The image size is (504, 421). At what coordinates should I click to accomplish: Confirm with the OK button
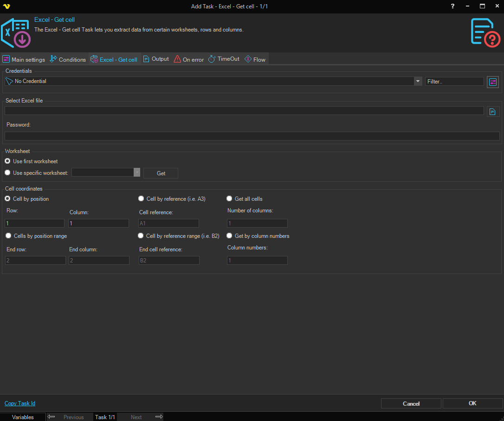point(472,403)
